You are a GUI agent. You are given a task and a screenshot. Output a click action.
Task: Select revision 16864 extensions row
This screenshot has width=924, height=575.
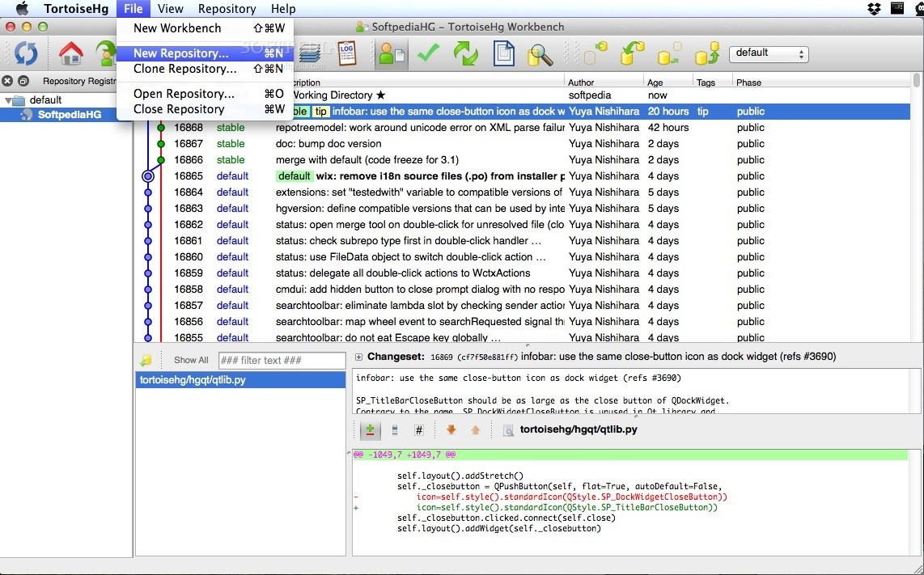tap(523, 192)
